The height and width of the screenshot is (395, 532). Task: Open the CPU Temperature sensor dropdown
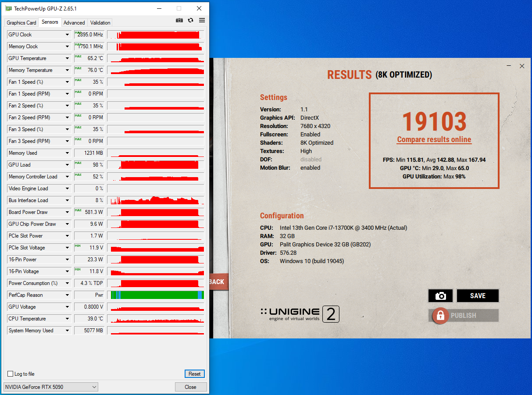pyautogui.click(x=67, y=319)
